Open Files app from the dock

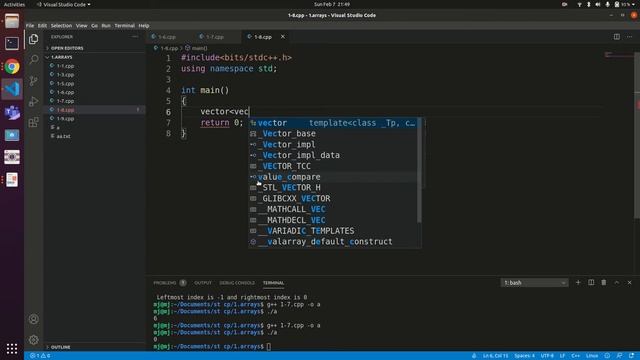(12, 21)
